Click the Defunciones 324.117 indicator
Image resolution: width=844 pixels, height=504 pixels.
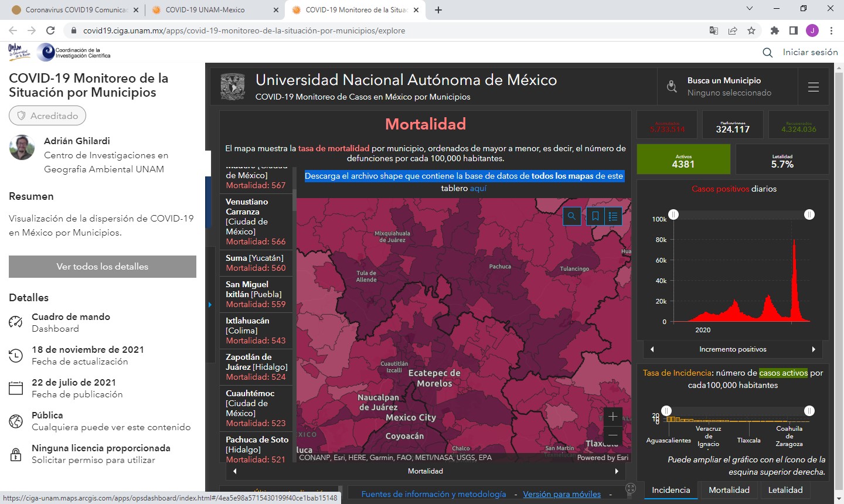point(733,125)
